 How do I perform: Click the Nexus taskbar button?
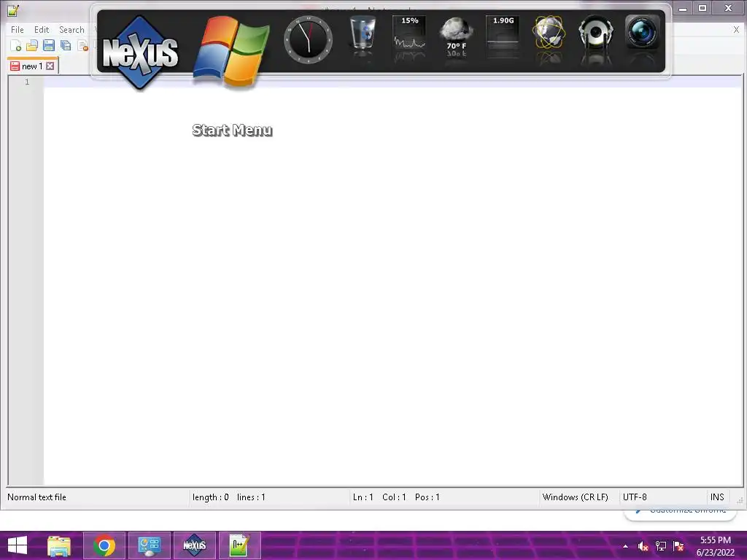(194, 545)
